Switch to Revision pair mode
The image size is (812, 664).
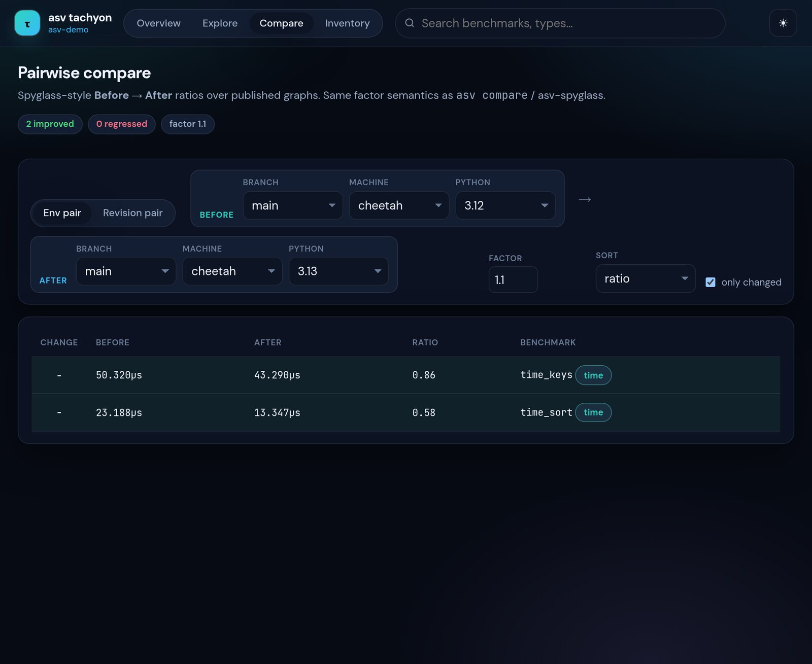point(132,213)
